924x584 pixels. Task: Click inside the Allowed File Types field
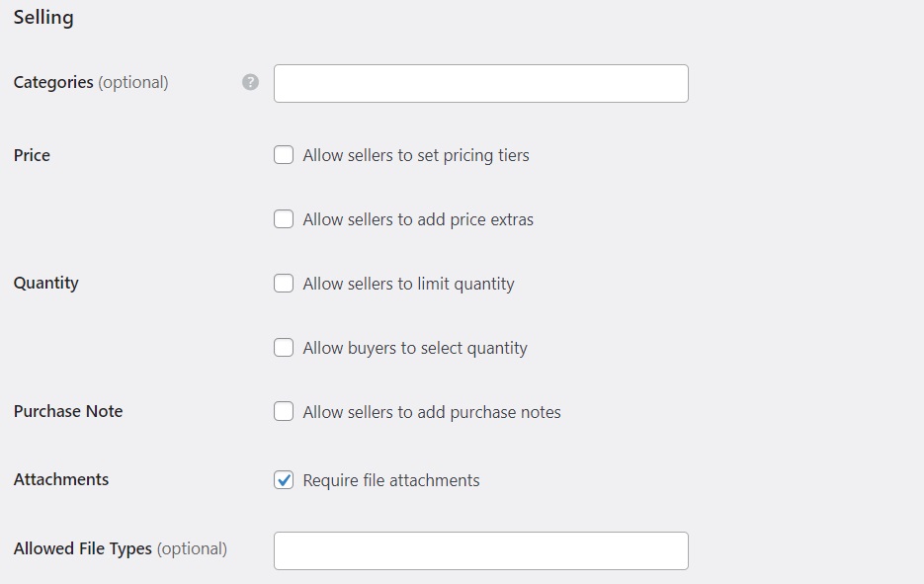(480, 550)
